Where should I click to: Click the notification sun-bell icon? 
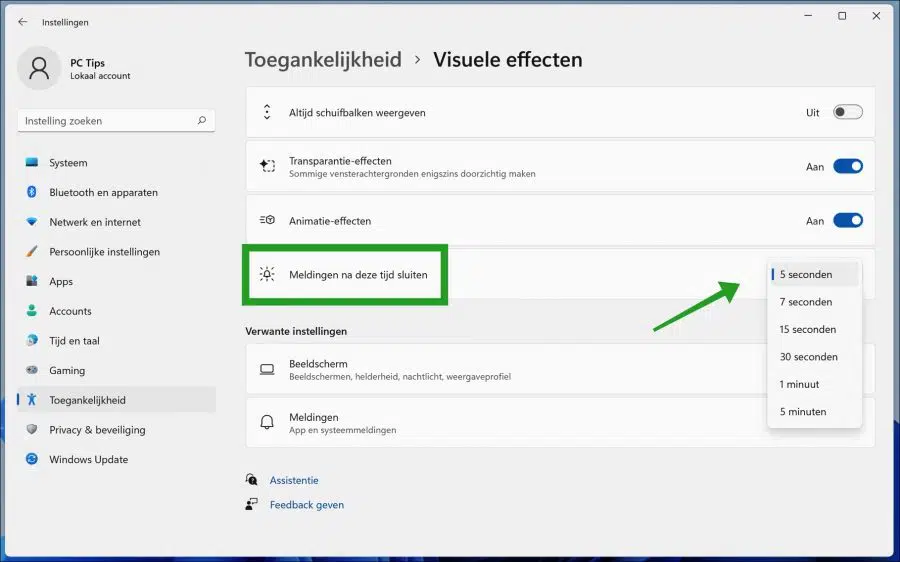click(267, 274)
